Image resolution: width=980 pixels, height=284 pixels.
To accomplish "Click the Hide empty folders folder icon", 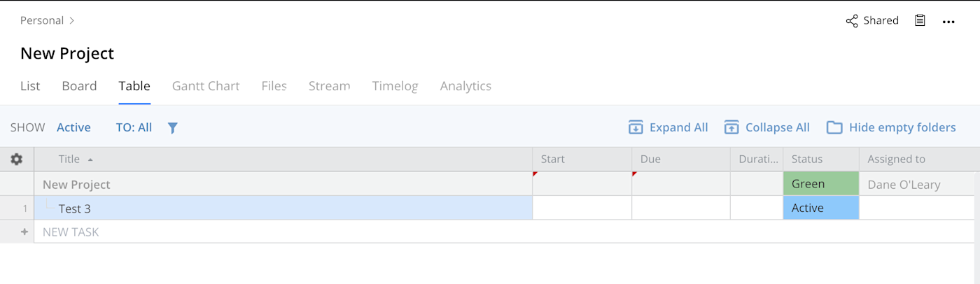I will pos(834,127).
